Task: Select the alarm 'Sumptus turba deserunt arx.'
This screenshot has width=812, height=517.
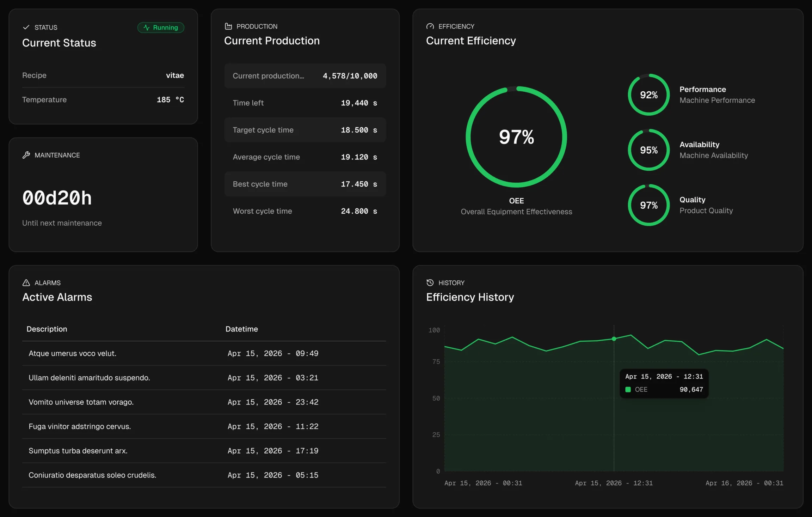Action: click(204, 451)
